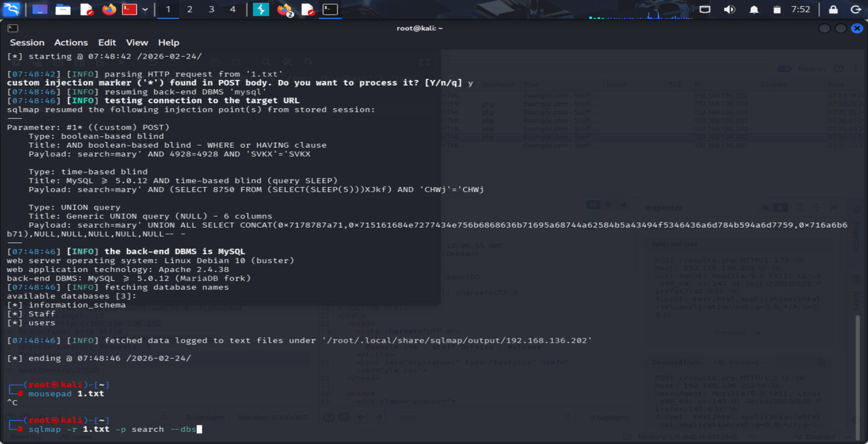
Task: Launch the text editor from the panel launcher
Action: pos(86,9)
